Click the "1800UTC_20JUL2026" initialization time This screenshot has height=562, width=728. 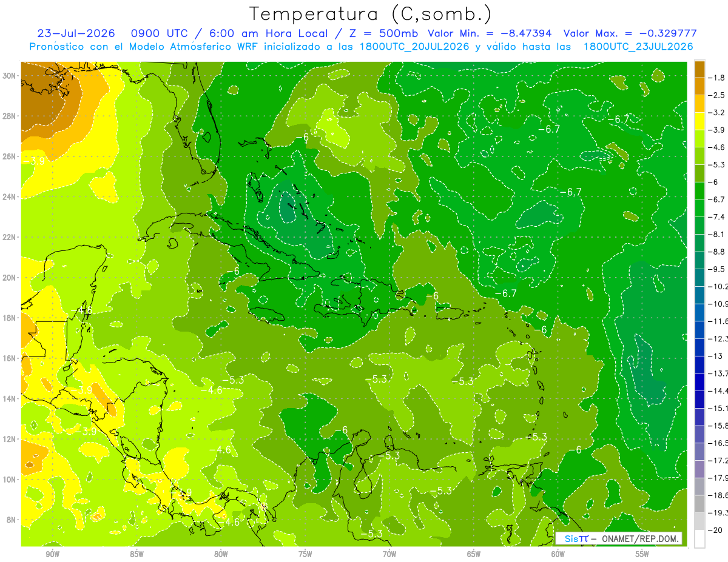tap(413, 47)
